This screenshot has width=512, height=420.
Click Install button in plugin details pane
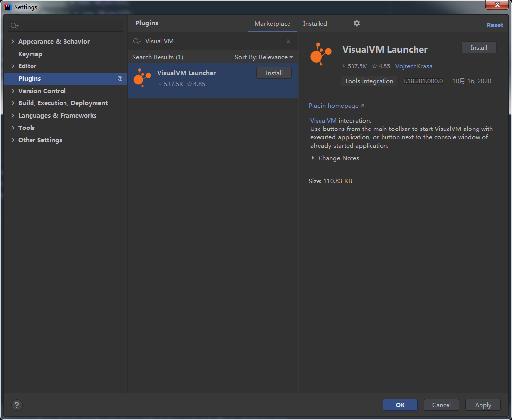(479, 48)
